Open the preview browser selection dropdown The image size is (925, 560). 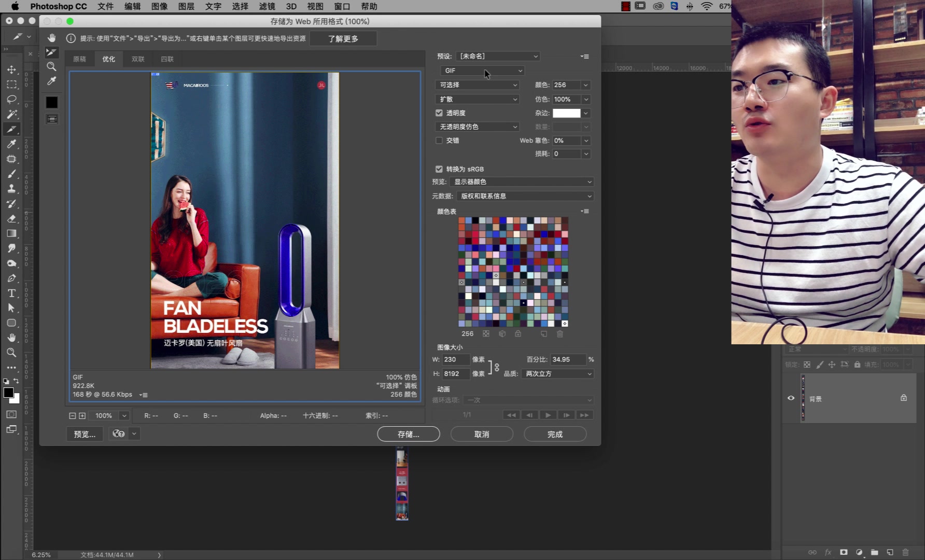coord(134,433)
